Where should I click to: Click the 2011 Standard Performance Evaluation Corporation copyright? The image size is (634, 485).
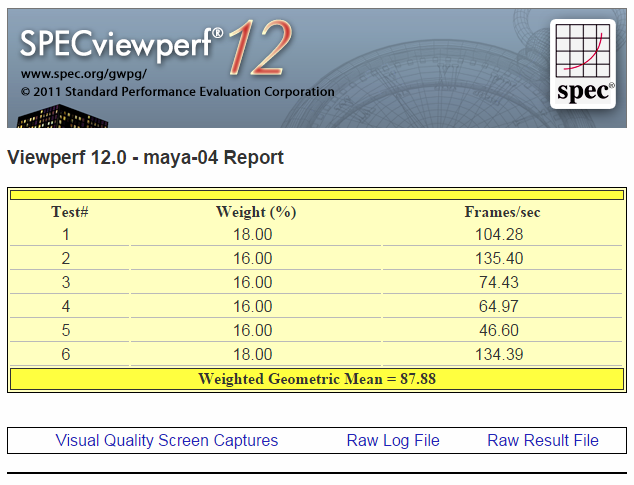[x=178, y=92]
